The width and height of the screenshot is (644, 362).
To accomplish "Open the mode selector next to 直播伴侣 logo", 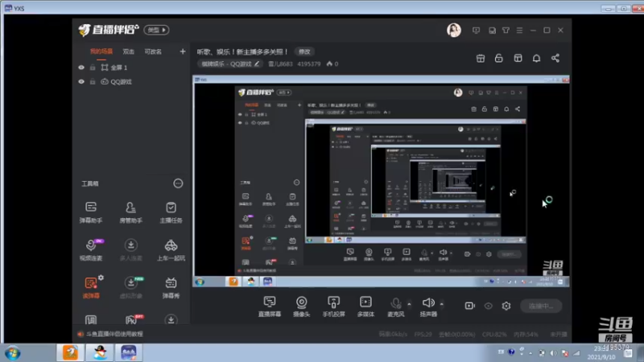I will coord(156,30).
